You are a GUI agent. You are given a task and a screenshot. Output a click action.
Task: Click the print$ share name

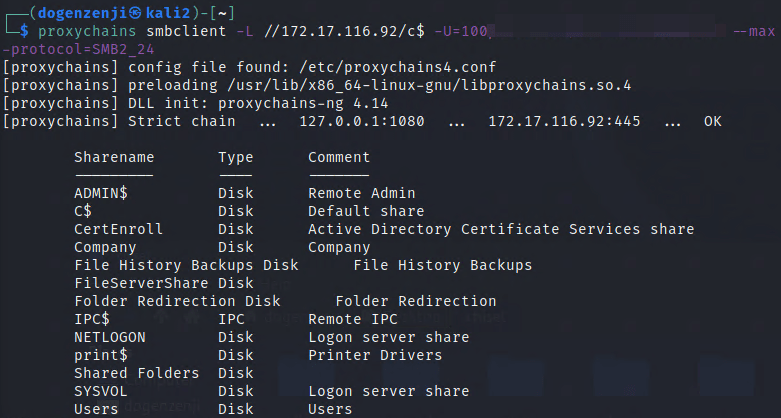[100, 355]
